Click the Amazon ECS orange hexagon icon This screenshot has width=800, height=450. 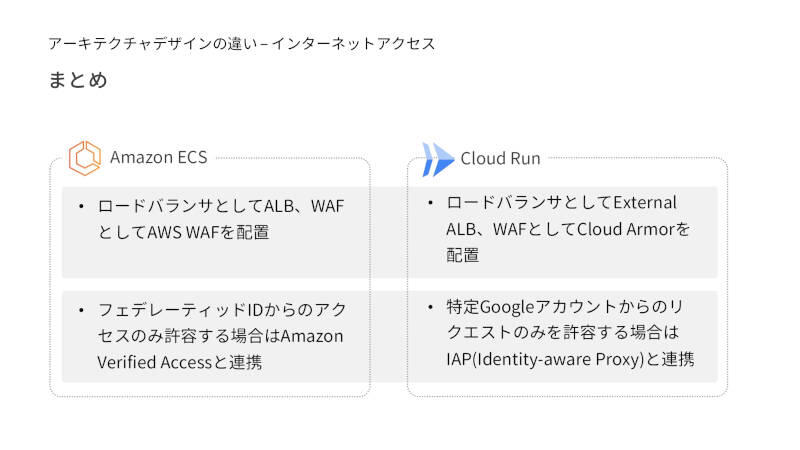pyautogui.click(x=85, y=157)
